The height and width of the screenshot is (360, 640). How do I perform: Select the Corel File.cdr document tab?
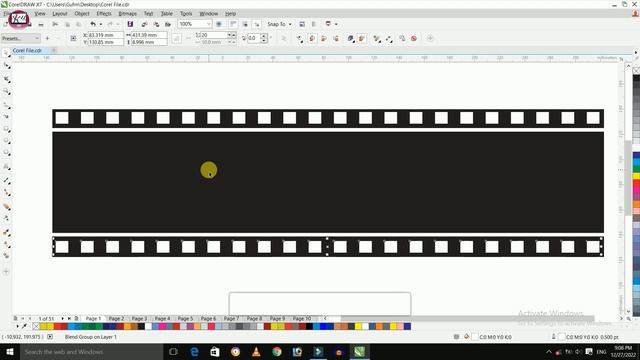click(x=27, y=51)
